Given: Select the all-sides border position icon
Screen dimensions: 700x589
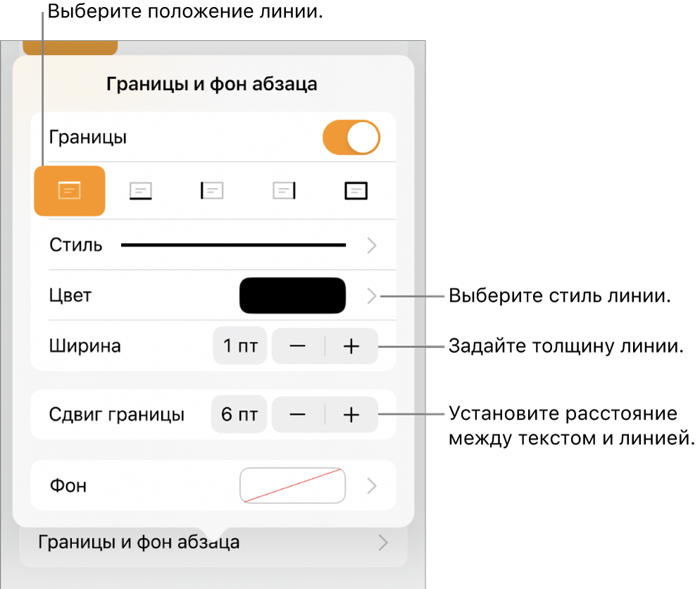Looking at the screenshot, I should click(356, 191).
